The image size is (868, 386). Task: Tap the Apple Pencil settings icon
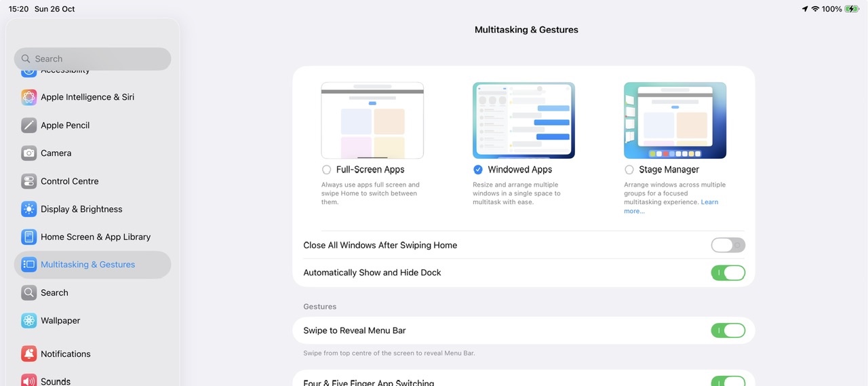pyautogui.click(x=28, y=126)
